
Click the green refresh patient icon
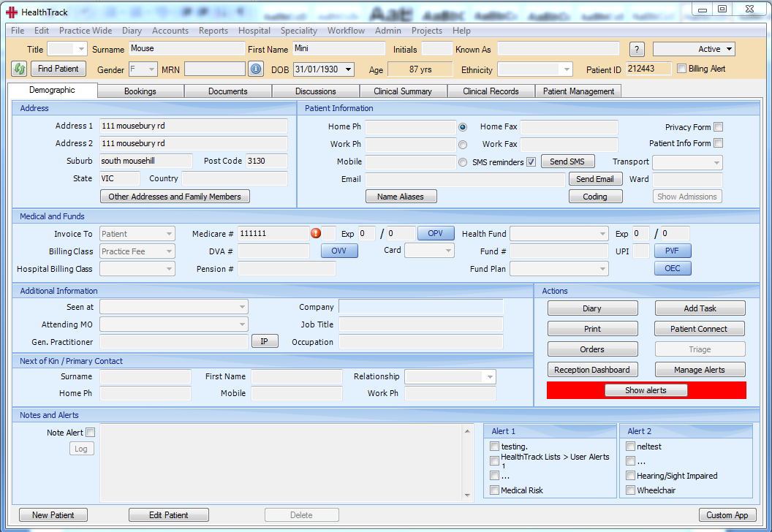(19, 69)
